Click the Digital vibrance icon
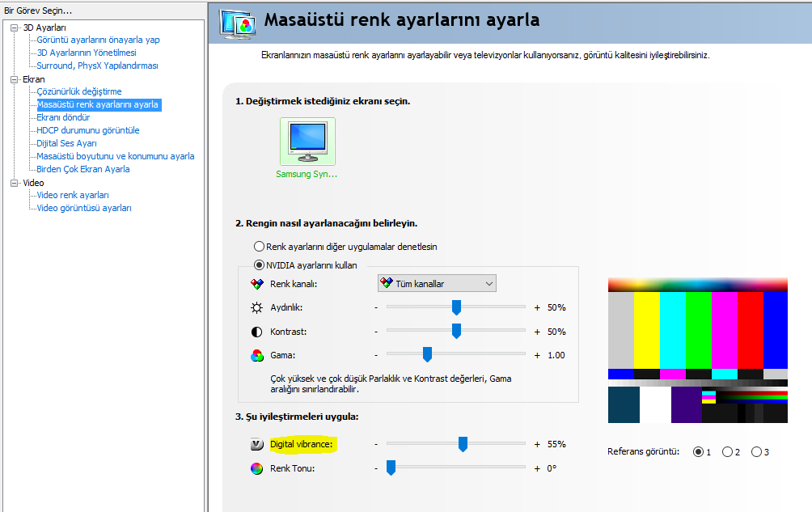 (257, 444)
